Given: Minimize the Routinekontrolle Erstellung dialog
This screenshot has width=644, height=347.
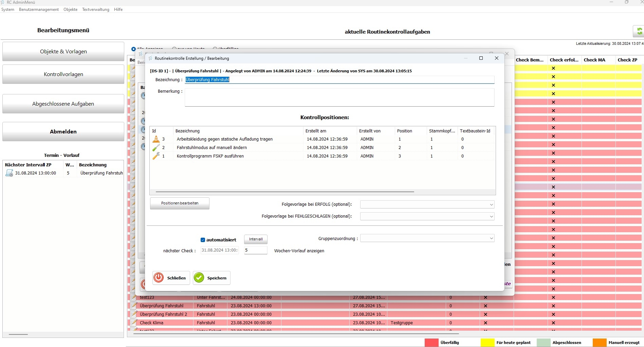Looking at the screenshot, I should click(x=466, y=58).
